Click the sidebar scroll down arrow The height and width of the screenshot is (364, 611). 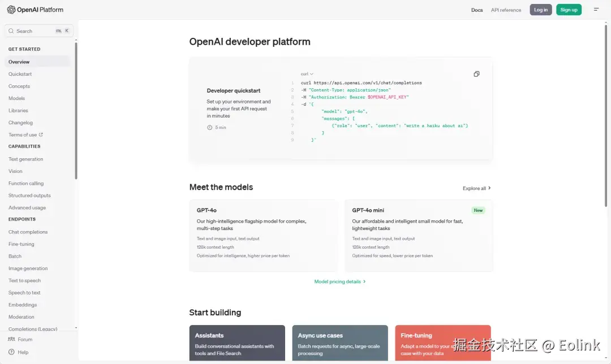click(x=76, y=328)
